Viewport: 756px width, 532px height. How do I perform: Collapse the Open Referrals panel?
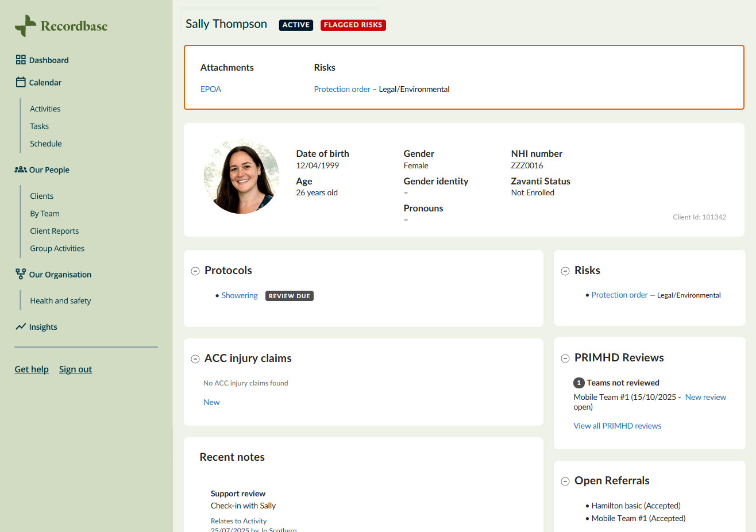(565, 481)
